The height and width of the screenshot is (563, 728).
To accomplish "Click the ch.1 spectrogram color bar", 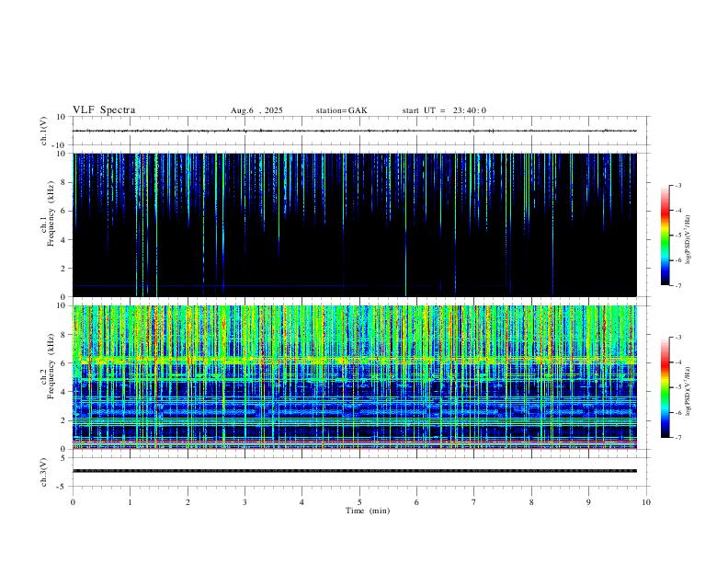I will coord(665,236).
